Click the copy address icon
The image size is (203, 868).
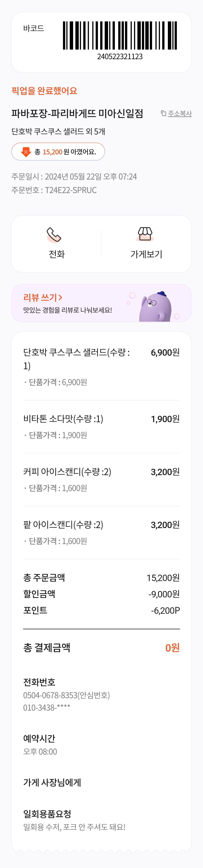coord(164,114)
